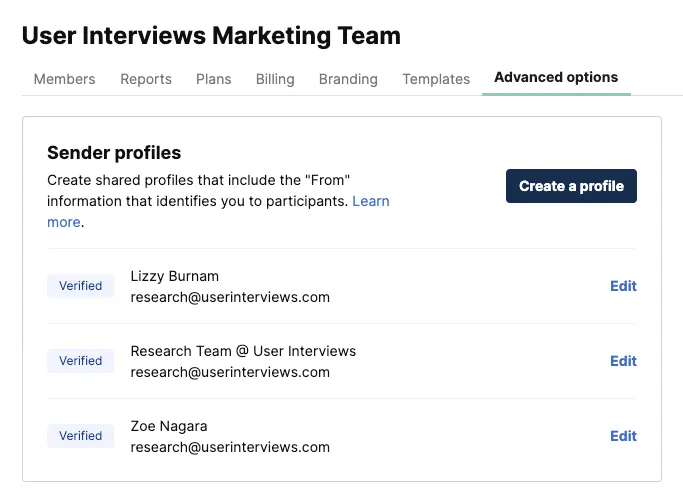Edit the Research Team @ User Interviews profile
Image resolution: width=683 pixels, height=497 pixels.
(x=623, y=361)
